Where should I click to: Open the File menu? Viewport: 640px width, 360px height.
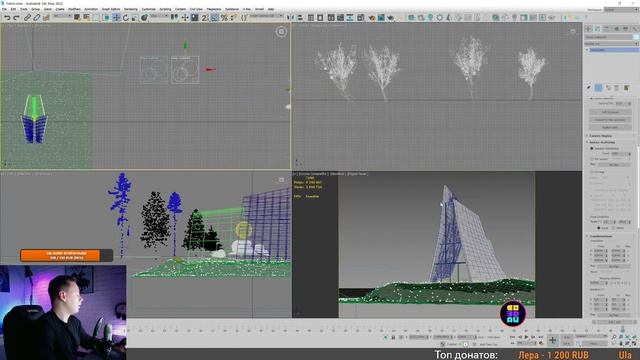(x=4, y=9)
